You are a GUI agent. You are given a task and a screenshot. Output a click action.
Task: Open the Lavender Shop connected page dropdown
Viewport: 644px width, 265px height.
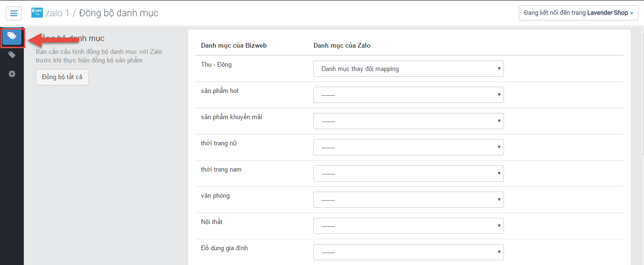578,13
